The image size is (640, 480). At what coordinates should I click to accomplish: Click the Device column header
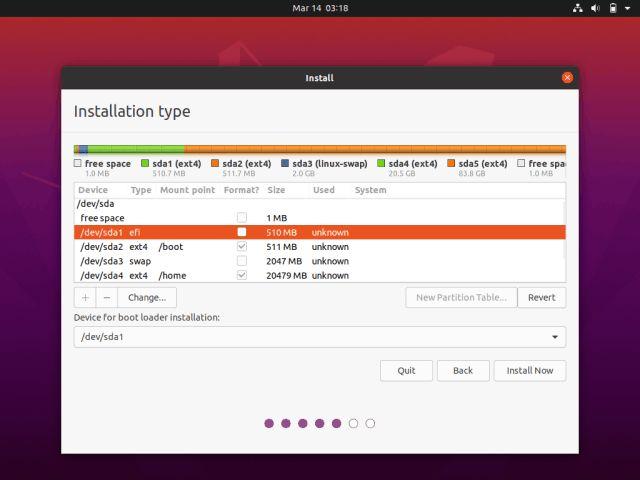tap(93, 190)
